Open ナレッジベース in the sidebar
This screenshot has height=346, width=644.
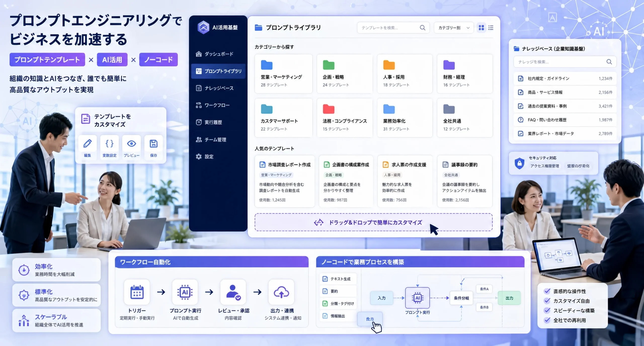coord(218,88)
